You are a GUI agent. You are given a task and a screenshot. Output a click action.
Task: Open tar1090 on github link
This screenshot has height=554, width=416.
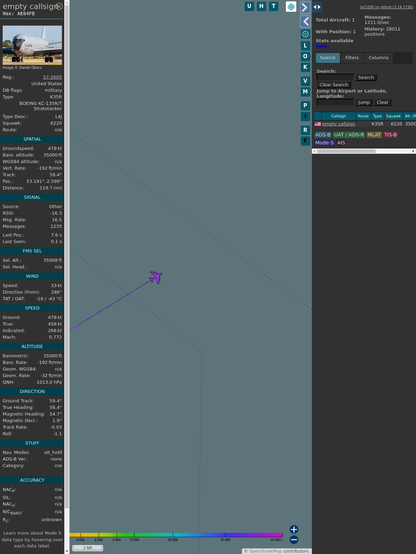(x=386, y=7)
